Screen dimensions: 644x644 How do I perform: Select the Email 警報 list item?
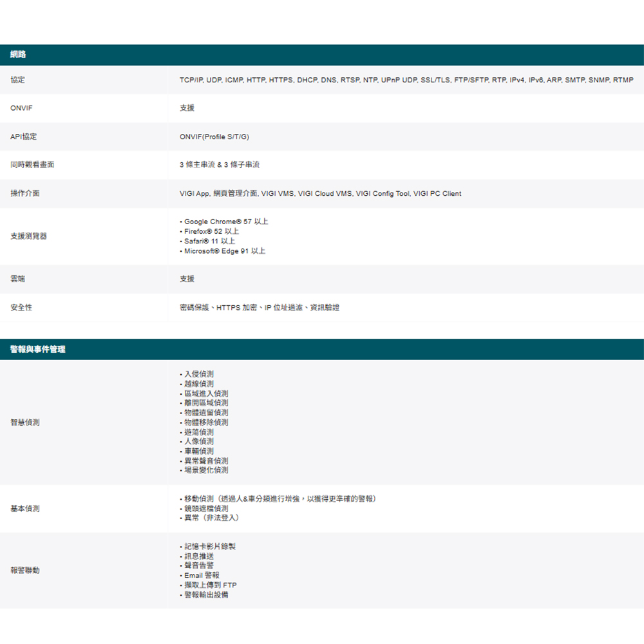[201, 575]
